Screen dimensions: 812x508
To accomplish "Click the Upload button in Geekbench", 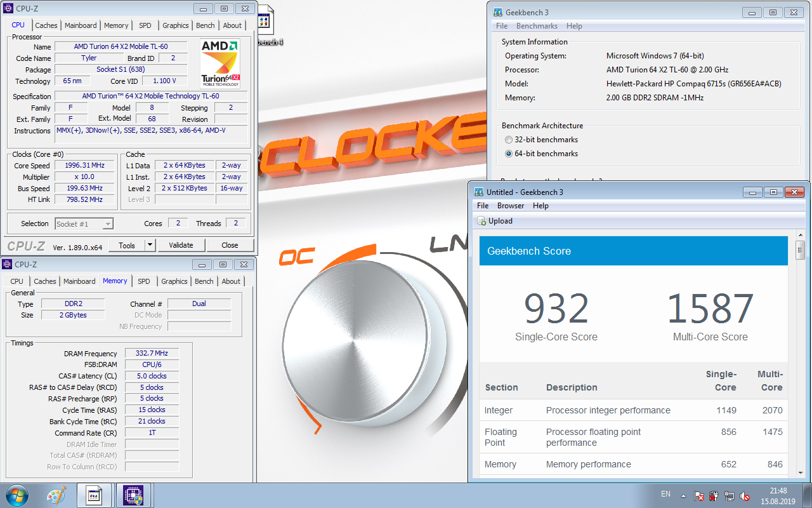I will (495, 221).
